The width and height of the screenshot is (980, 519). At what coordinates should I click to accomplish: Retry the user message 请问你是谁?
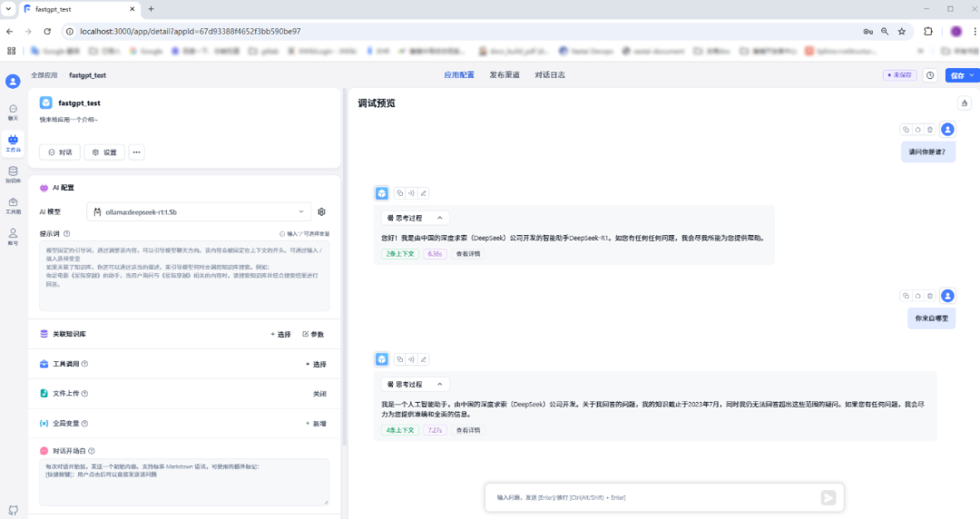(x=917, y=130)
